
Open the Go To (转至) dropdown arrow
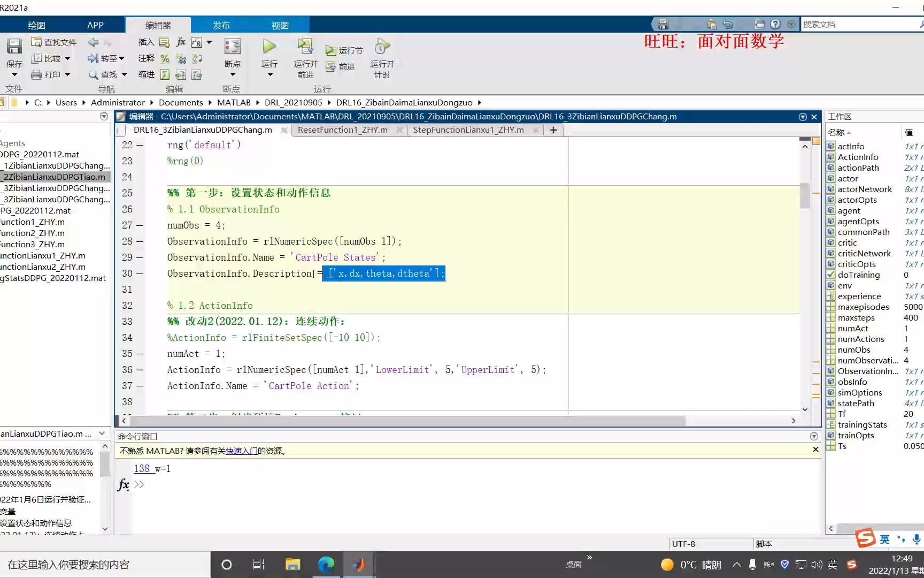122,58
